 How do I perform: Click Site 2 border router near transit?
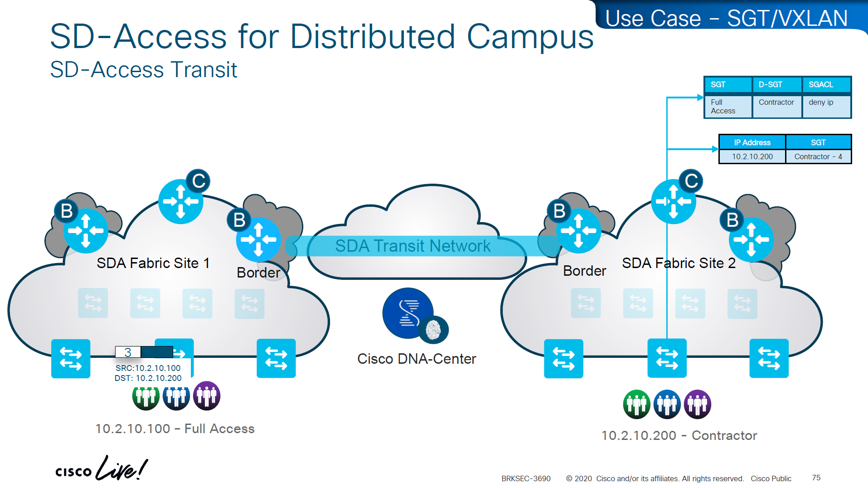click(x=578, y=231)
